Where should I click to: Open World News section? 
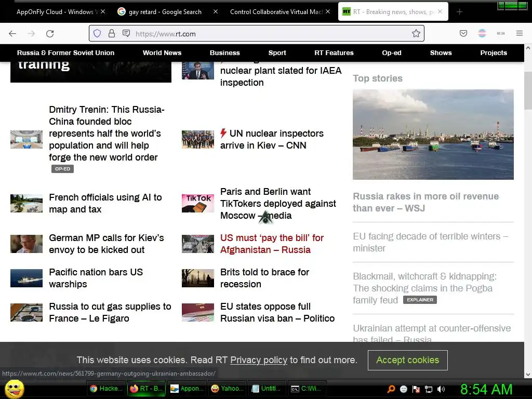(x=162, y=53)
